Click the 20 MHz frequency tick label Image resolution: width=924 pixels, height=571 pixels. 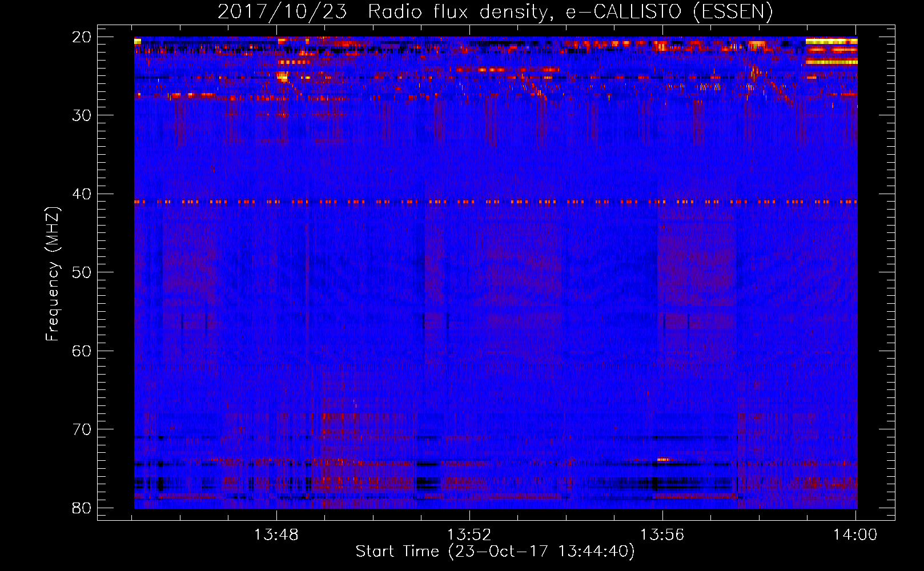point(82,37)
